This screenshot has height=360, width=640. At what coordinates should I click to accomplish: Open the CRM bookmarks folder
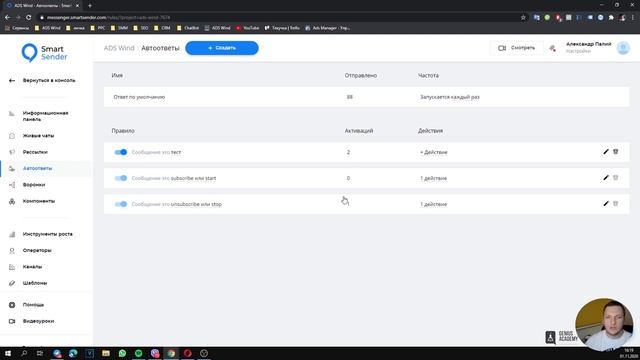162,28
